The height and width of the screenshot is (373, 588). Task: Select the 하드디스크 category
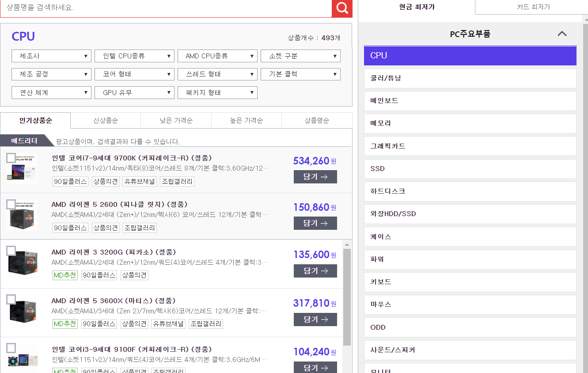[x=470, y=191]
